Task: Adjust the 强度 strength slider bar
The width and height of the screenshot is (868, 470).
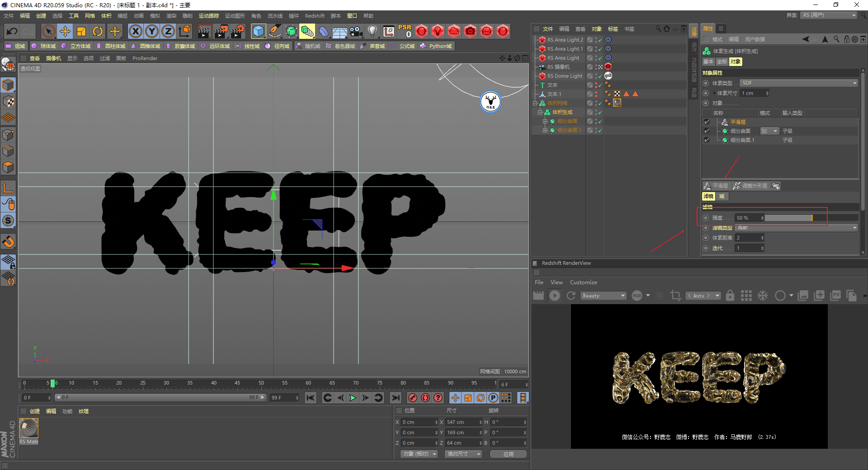Action: 811,218
